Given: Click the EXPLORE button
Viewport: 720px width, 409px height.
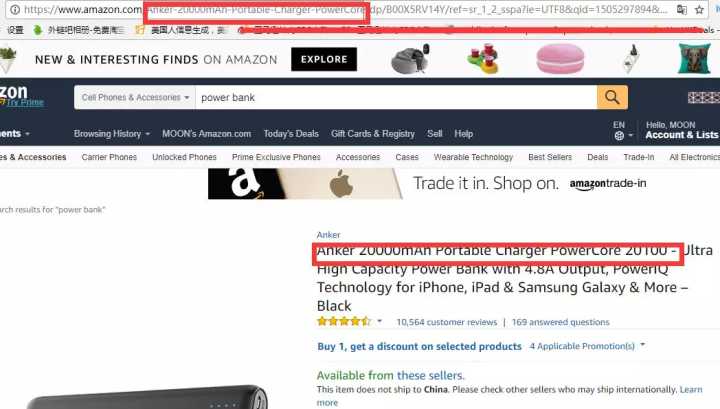Looking at the screenshot, I should (x=324, y=59).
